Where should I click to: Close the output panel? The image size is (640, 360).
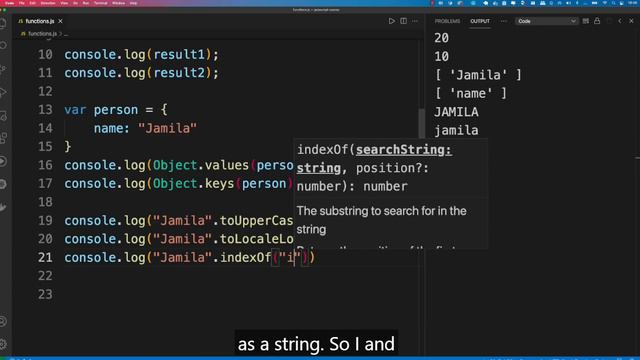[631, 21]
